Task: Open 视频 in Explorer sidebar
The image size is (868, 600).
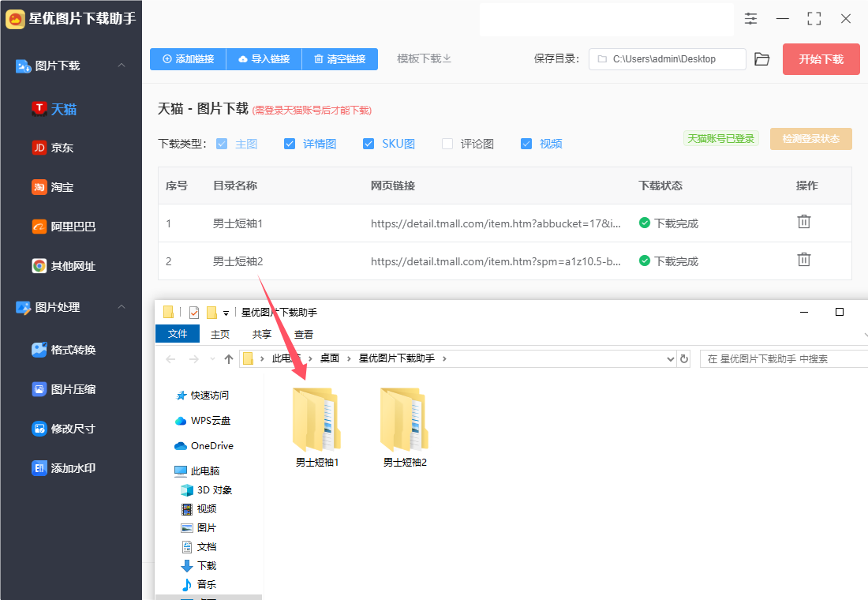Action: tap(199, 509)
